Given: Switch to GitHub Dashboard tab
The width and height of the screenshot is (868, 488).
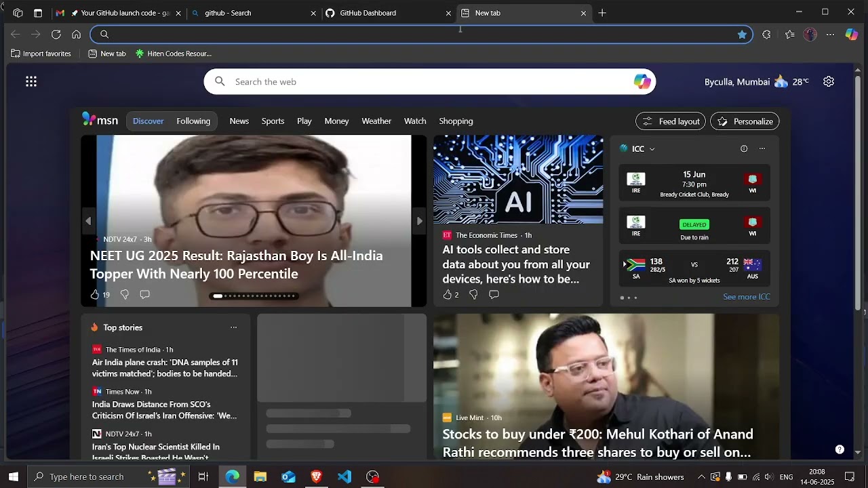Looking at the screenshot, I should 389,13.
